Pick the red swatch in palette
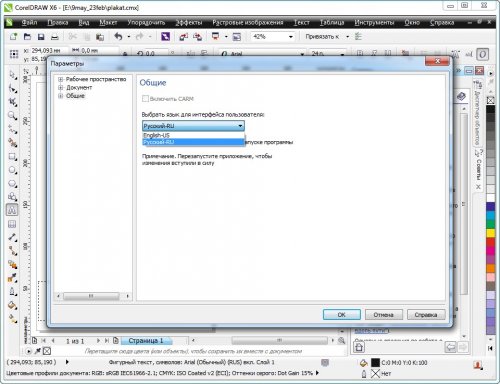 point(490,241)
